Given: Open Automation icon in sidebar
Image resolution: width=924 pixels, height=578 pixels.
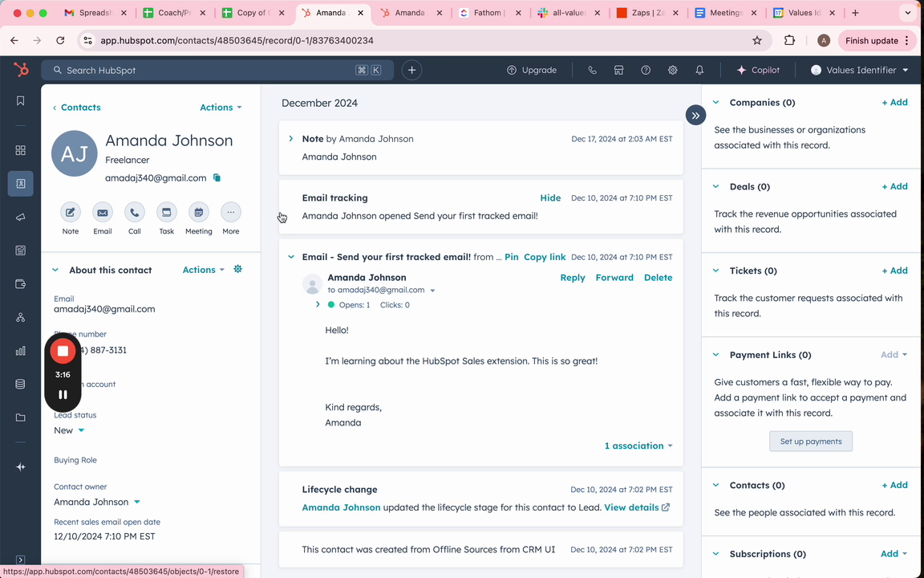Looking at the screenshot, I should [x=21, y=318].
